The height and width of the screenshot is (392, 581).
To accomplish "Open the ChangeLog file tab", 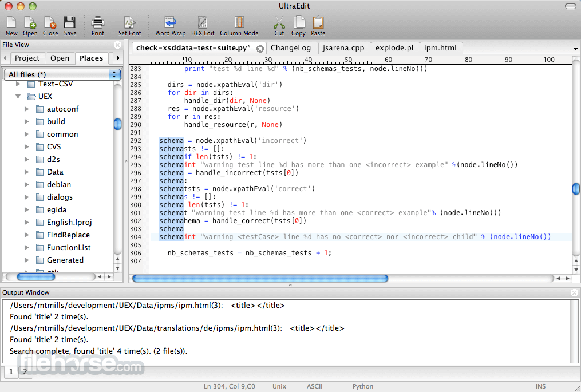I will point(291,48).
